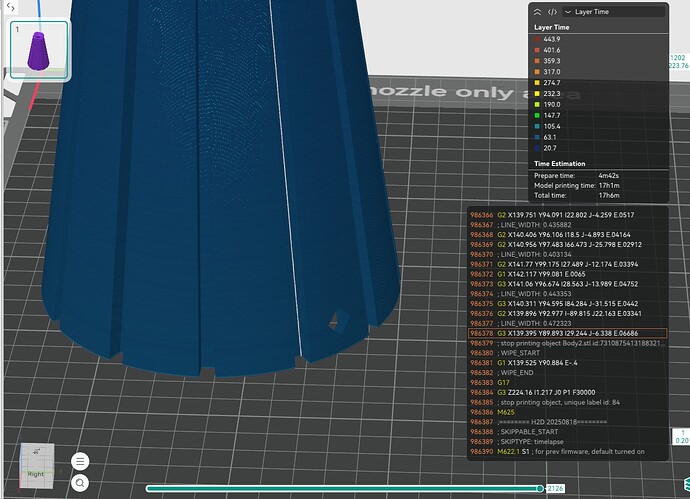This screenshot has height=499, width=690.
Task: Select G-code line 986370 LINE_WIDTH 0.403134
Action: tap(568, 254)
